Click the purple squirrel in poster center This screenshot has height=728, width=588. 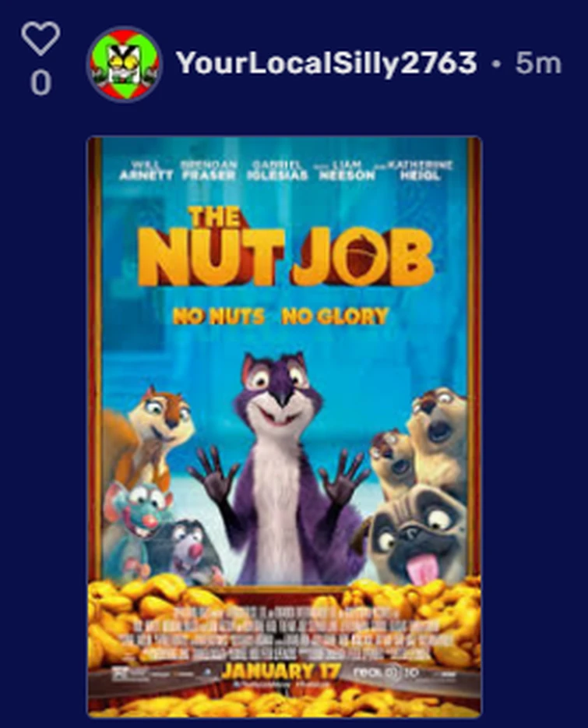click(277, 469)
